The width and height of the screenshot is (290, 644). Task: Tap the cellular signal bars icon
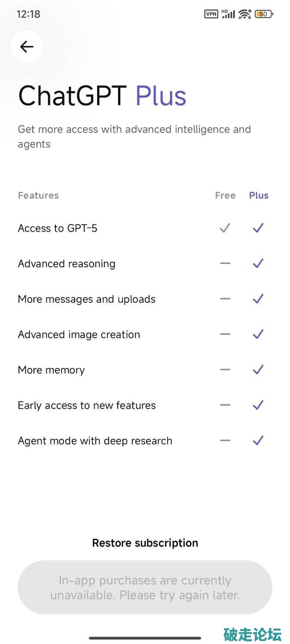coord(228,14)
